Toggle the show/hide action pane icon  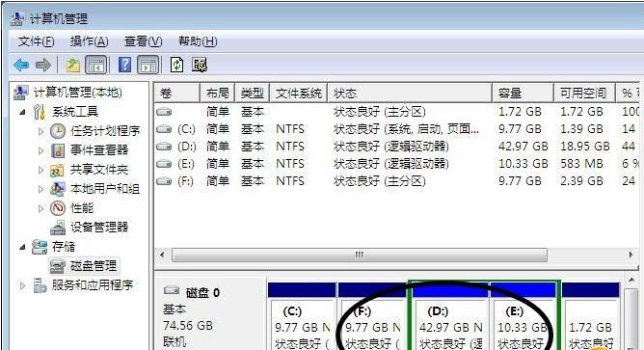click(148, 65)
